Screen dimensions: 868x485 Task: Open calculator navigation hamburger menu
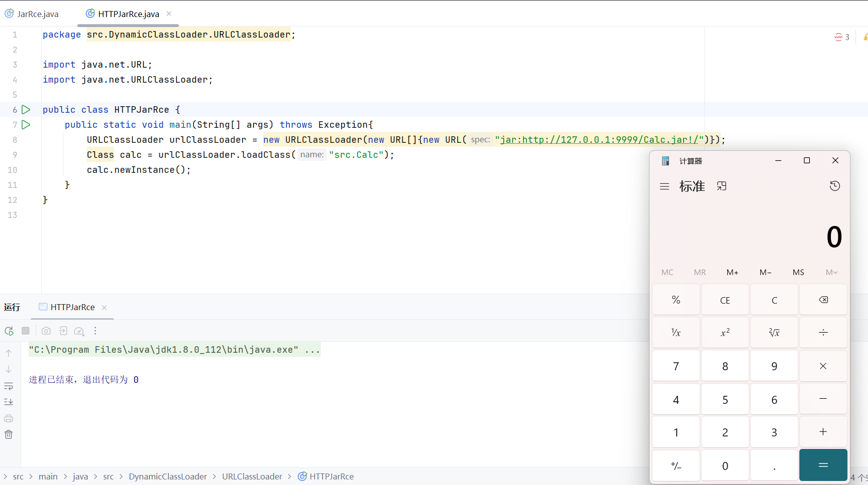click(665, 186)
